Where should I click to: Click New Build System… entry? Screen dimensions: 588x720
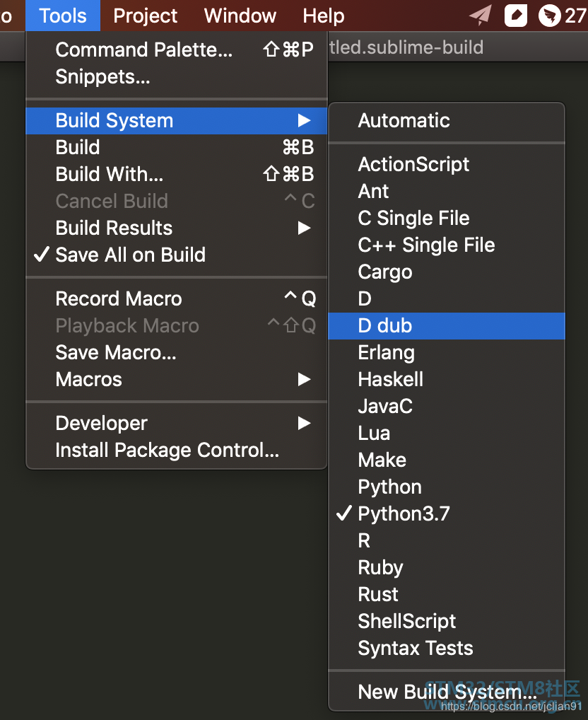447,692
